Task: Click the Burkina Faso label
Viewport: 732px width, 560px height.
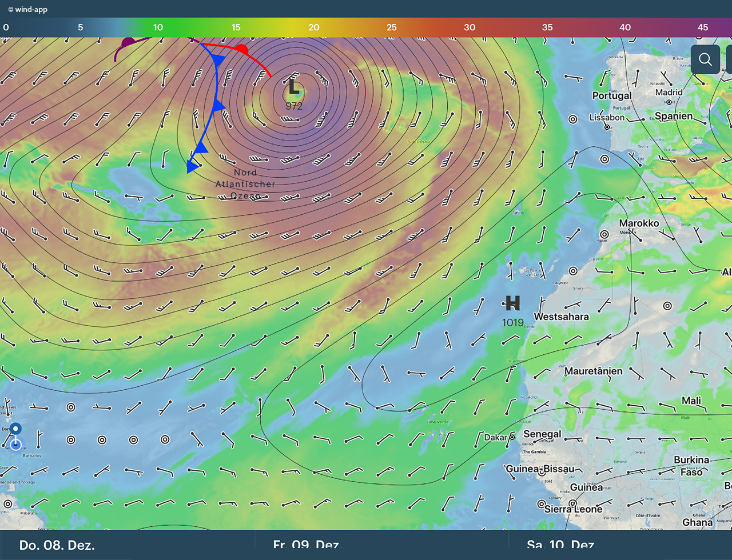Action: pos(691,466)
